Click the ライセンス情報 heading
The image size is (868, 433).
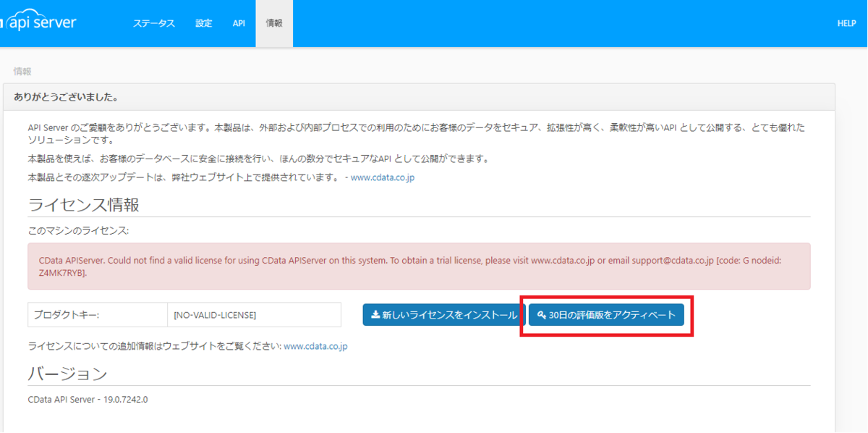[x=84, y=204]
